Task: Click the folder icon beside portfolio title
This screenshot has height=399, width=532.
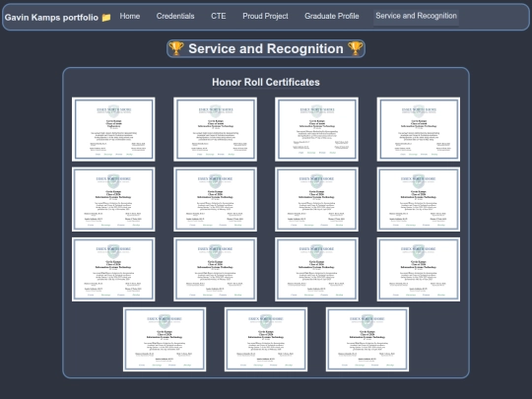Action: coord(106,18)
